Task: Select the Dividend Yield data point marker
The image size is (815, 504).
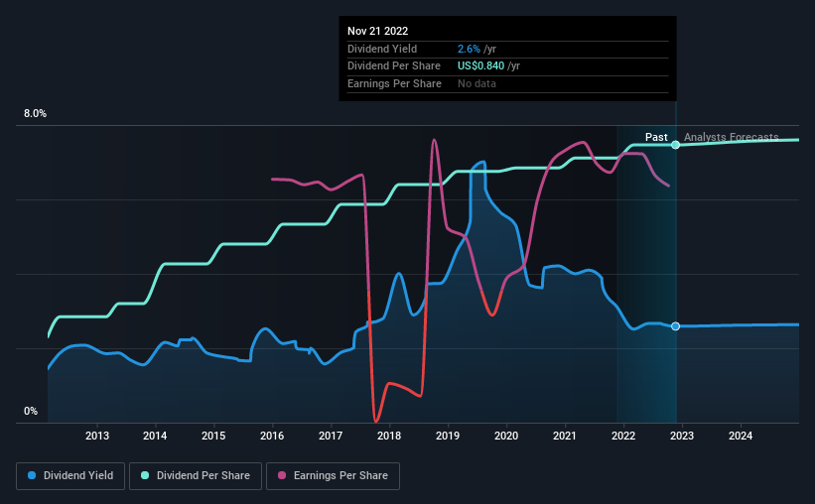Action: click(675, 326)
